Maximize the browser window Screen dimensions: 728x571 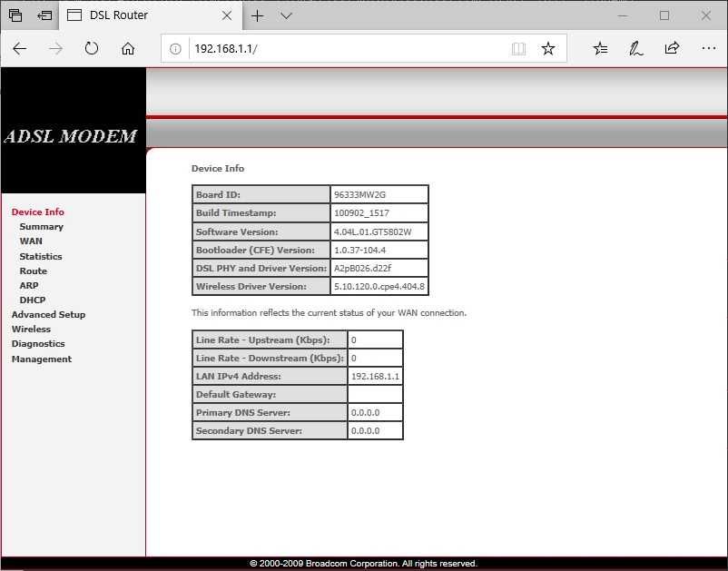click(664, 15)
